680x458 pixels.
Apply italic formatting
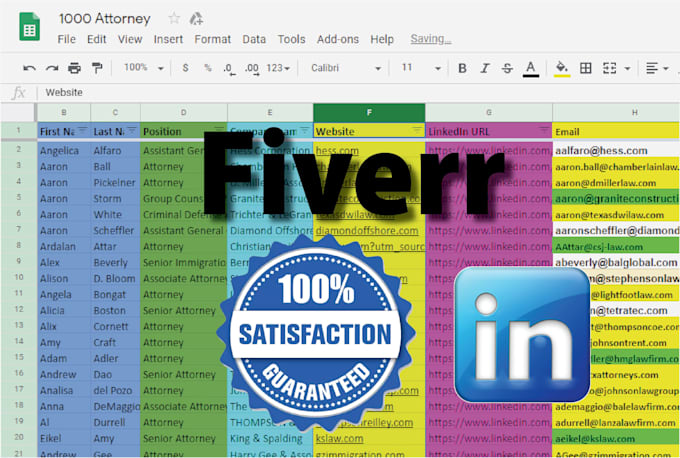pyautogui.click(x=485, y=68)
